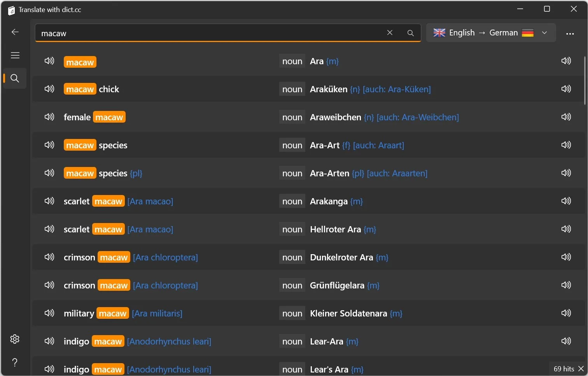
Task: Play English audio for the Arakanga row
Action: (x=49, y=201)
